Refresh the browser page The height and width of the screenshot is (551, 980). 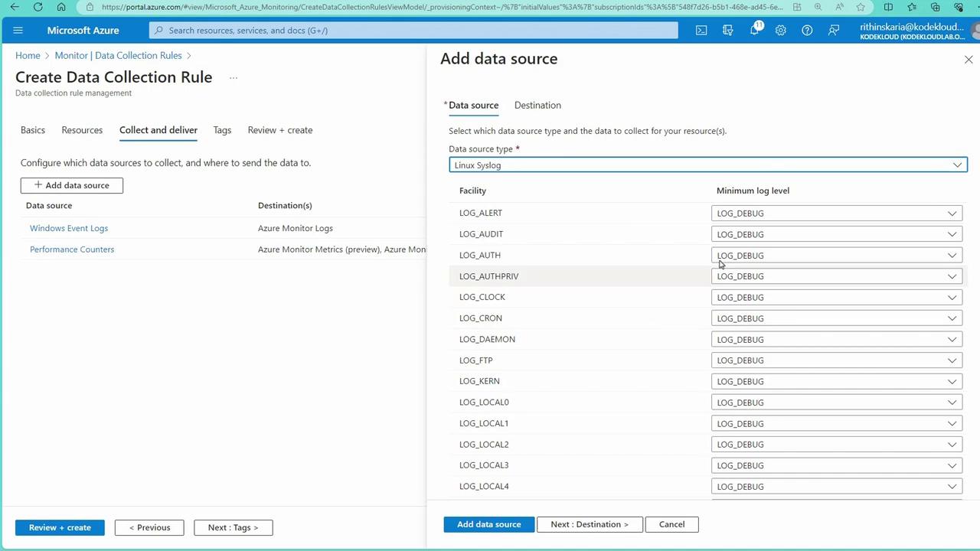click(x=38, y=7)
